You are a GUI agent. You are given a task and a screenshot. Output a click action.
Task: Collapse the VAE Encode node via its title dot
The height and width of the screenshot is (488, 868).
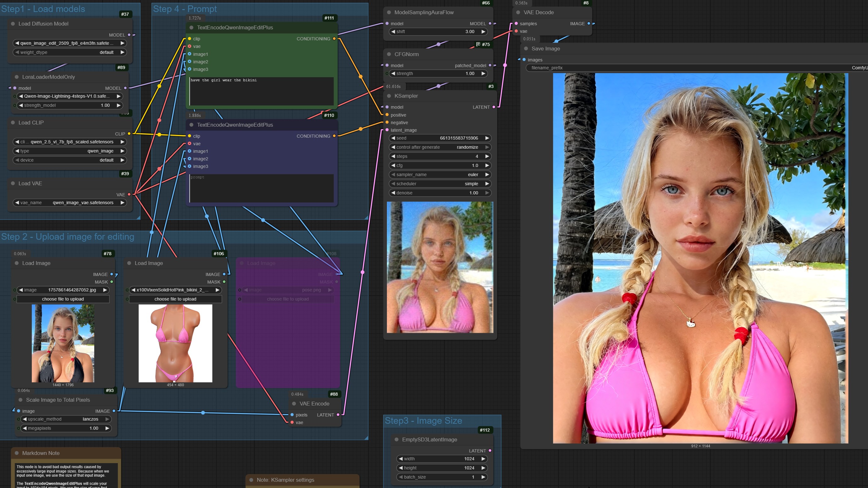(294, 404)
